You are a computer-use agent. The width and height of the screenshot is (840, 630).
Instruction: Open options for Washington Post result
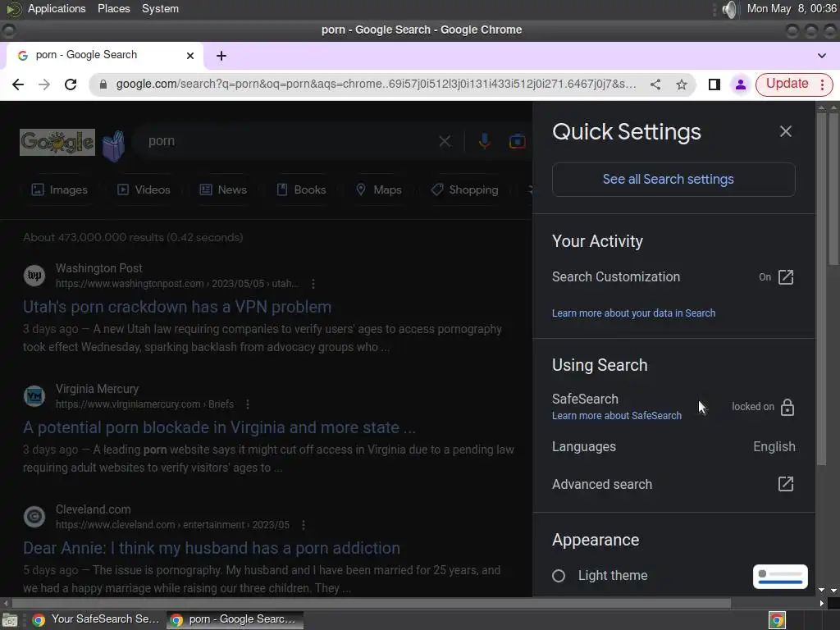click(x=313, y=284)
